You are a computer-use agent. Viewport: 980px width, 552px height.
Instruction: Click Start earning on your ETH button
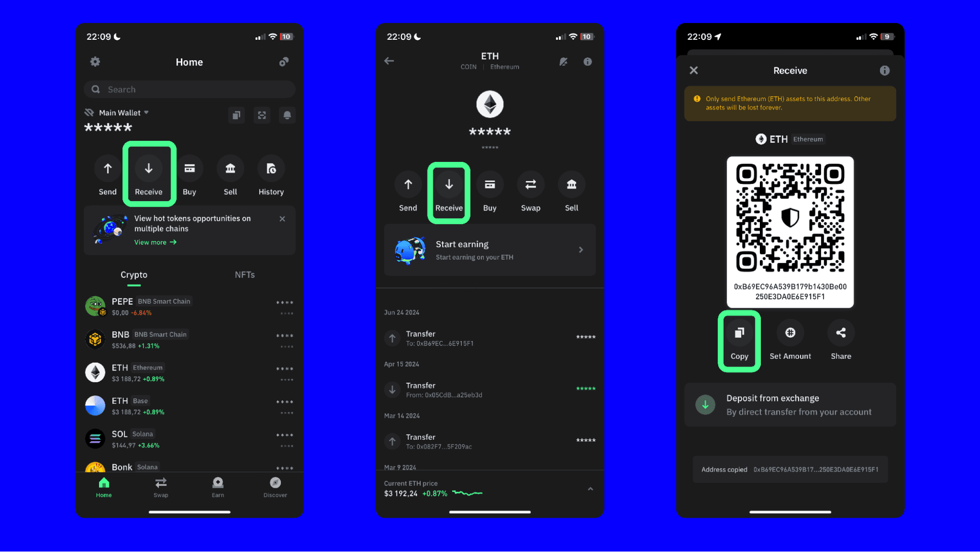point(489,249)
